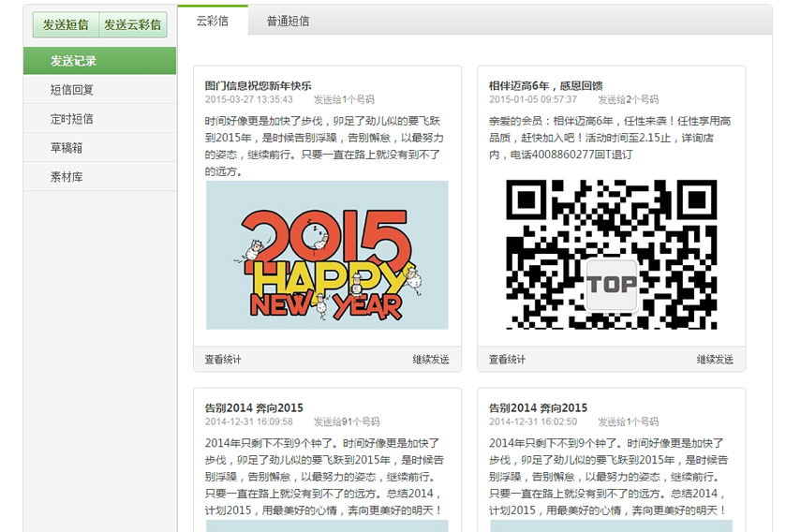
Task: Click the 发送短信 button
Action: [67, 24]
